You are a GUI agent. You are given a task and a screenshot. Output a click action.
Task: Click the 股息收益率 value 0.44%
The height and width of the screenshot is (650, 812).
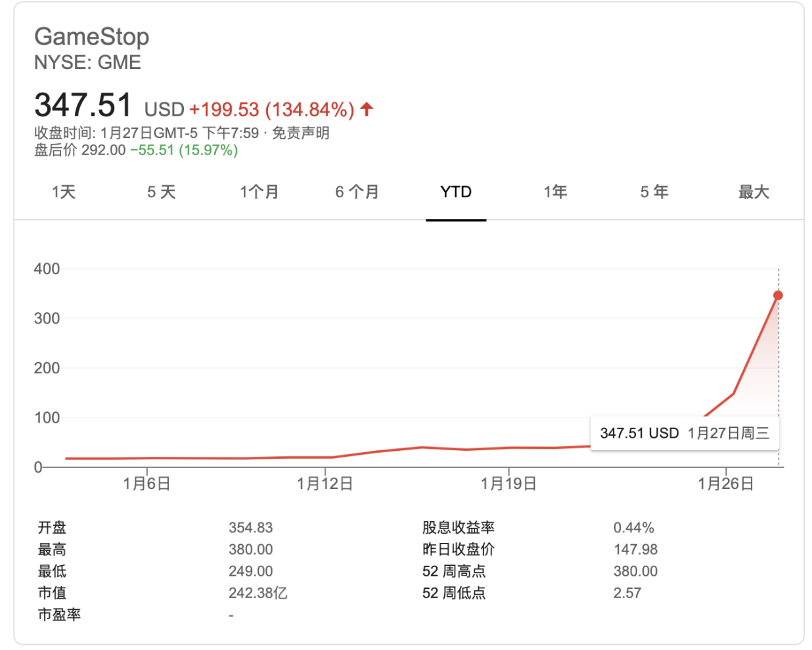[633, 528]
